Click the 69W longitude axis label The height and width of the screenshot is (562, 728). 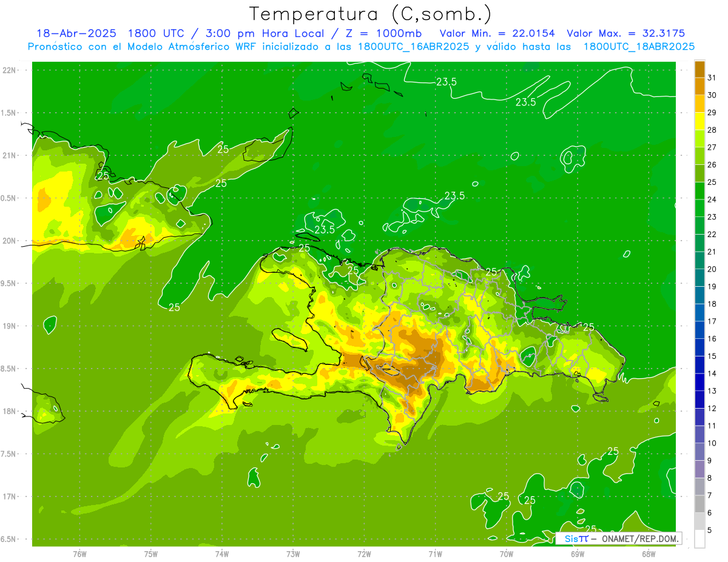pyautogui.click(x=578, y=554)
